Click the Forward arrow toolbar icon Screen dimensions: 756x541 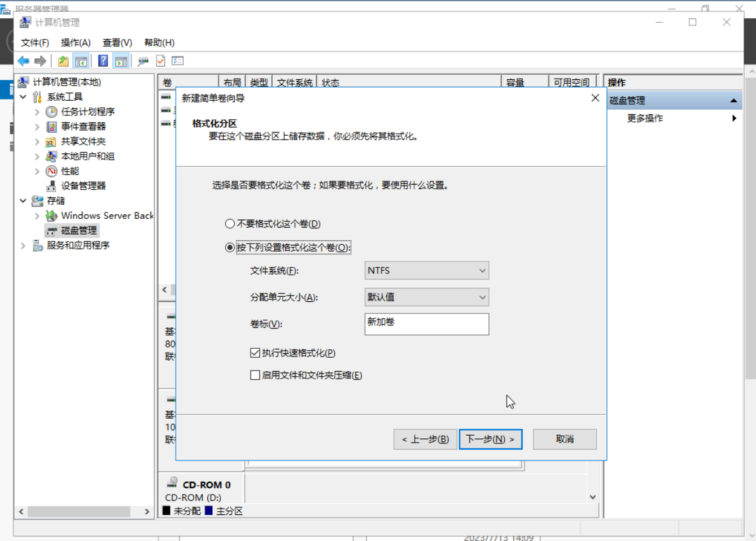[x=40, y=62]
